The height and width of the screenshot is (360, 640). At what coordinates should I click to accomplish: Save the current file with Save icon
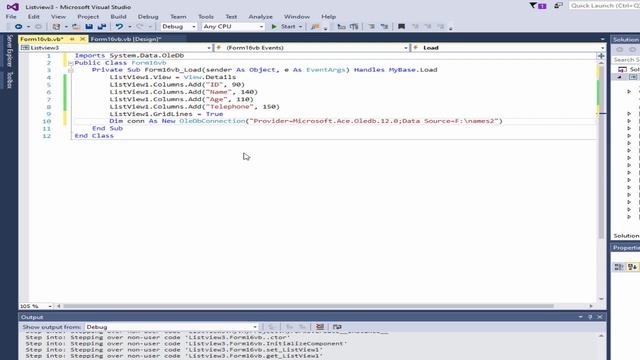click(x=89, y=27)
